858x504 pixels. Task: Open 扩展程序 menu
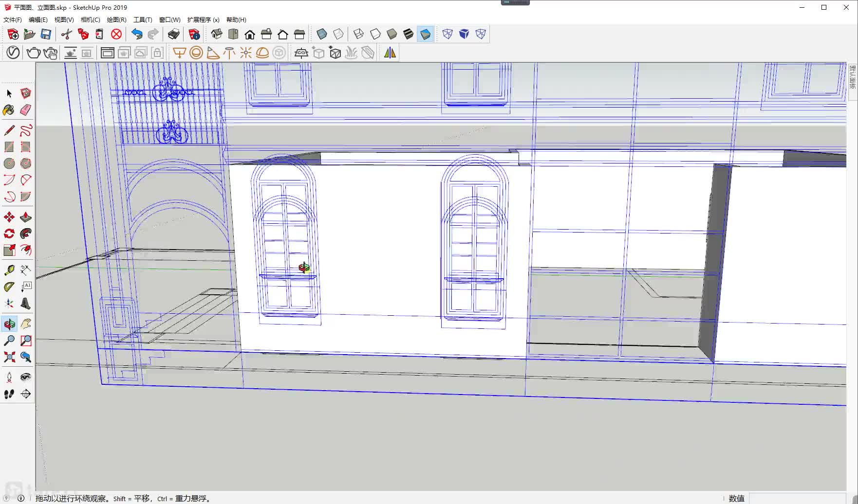pyautogui.click(x=203, y=19)
